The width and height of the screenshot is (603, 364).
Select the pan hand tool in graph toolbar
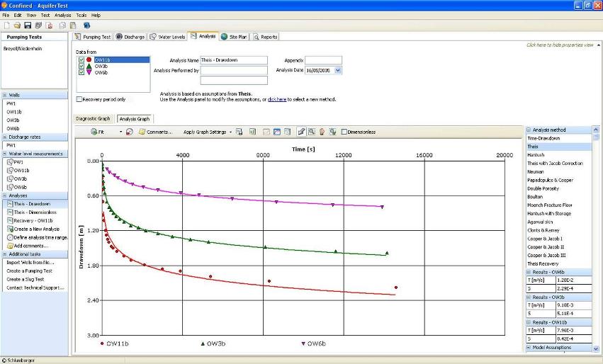click(322, 132)
